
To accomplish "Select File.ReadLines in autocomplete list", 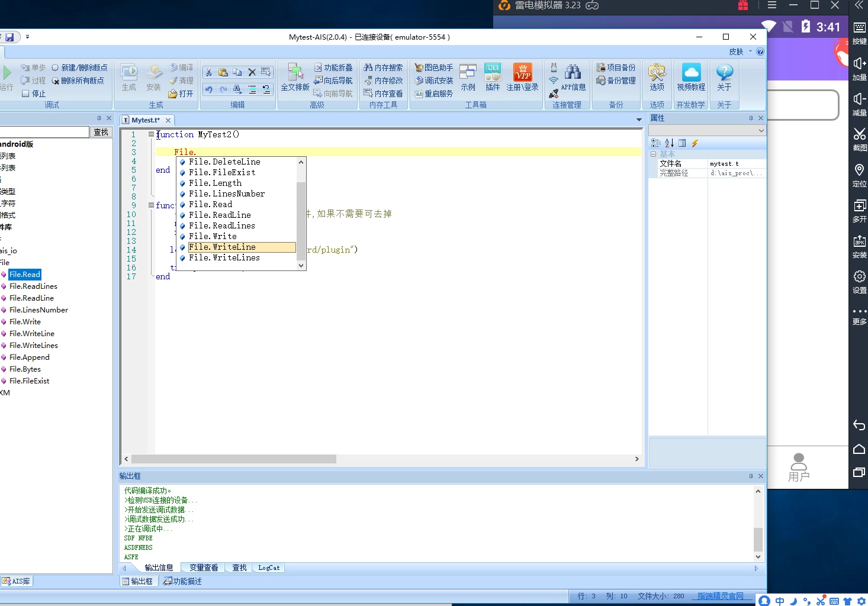I will [x=237, y=225].
